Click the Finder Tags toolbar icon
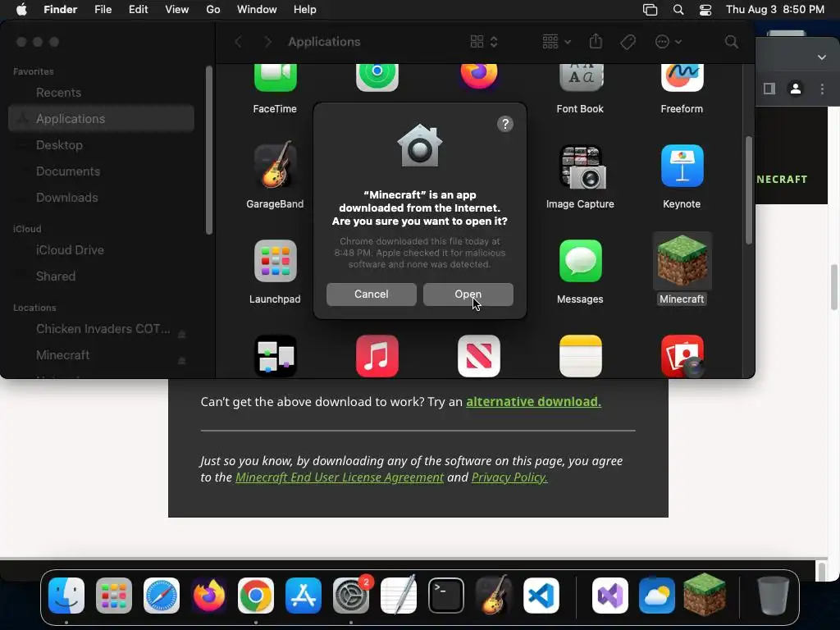This screenshot has height=630, width=840. tap(628, 42)
